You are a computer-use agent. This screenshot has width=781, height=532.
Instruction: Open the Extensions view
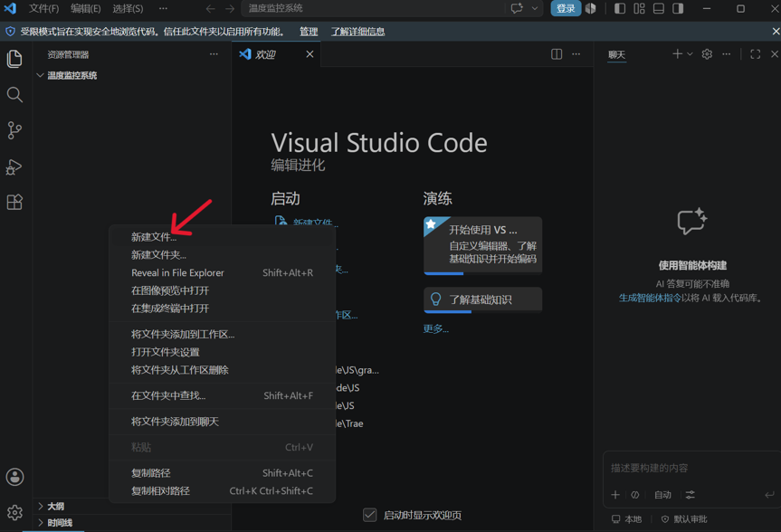pyautogui.click(x=14, y=203)
